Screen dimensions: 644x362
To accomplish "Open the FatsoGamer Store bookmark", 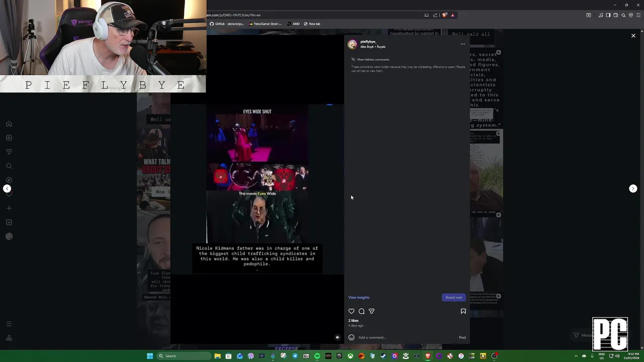I will point(265,24).
